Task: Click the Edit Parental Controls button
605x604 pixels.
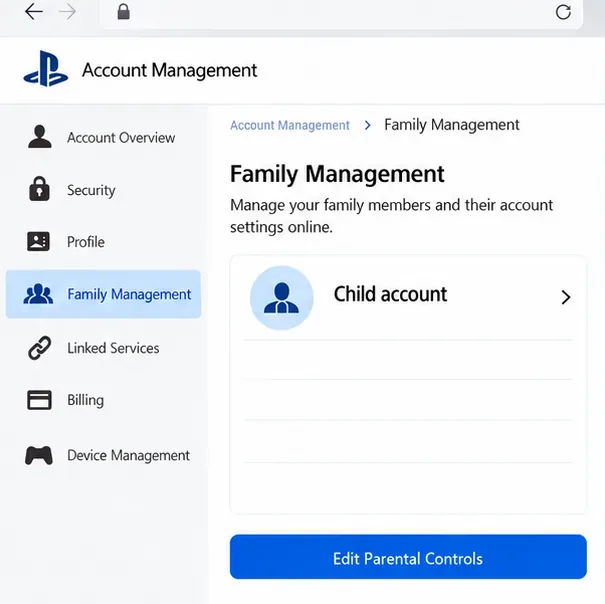Action: click(408, 557)
